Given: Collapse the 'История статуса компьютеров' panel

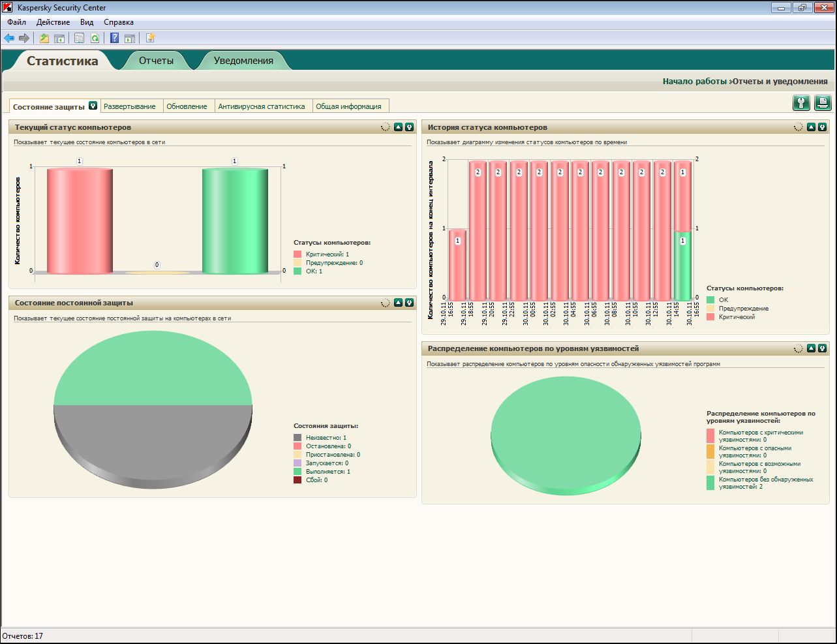Looking at the screenshot, I should pos(811,127).
